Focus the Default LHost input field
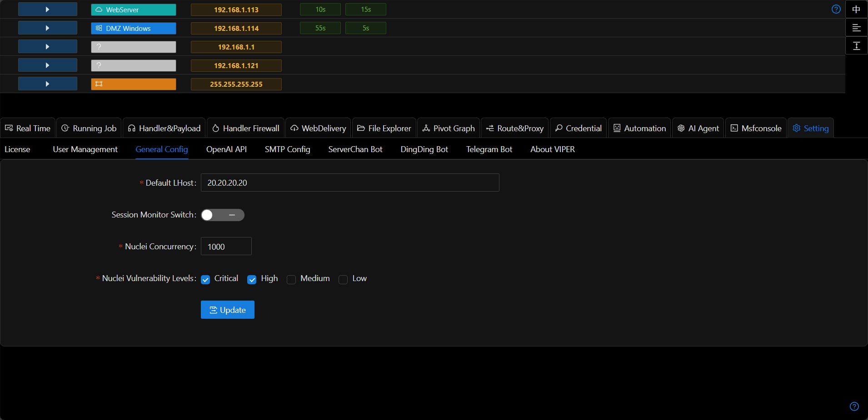 point(350,183)
